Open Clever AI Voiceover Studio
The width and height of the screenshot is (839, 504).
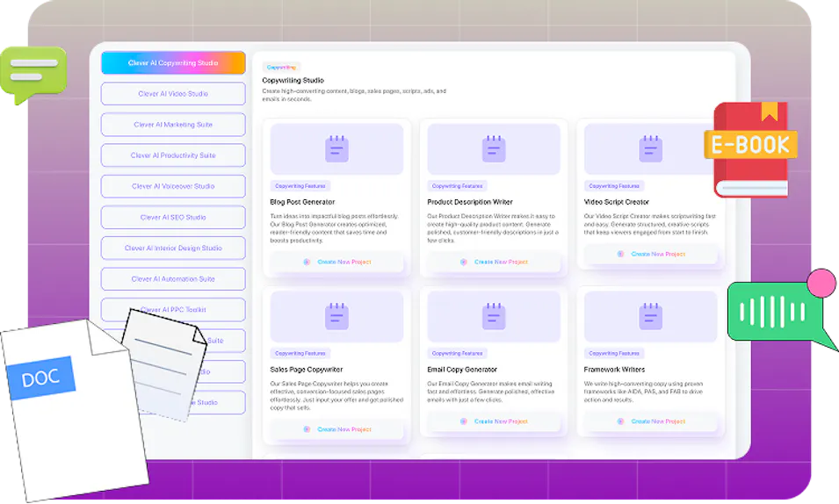pos(173,186)
